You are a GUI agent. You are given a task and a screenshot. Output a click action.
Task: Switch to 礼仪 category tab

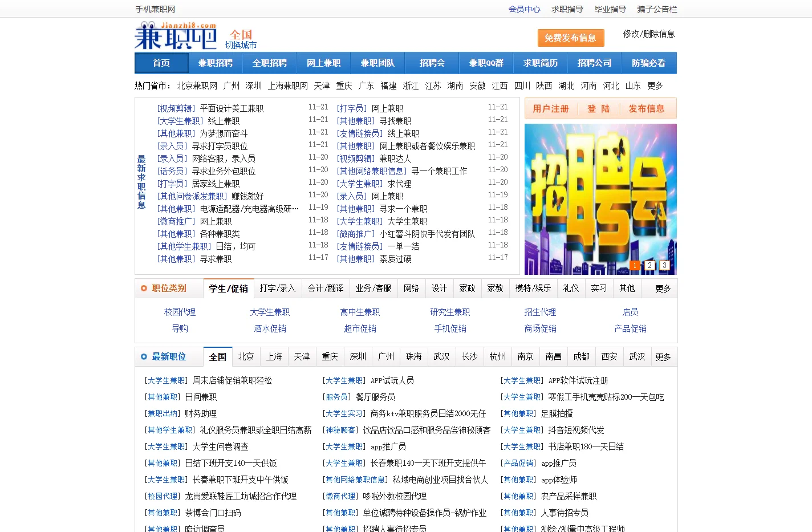point(571,289)
